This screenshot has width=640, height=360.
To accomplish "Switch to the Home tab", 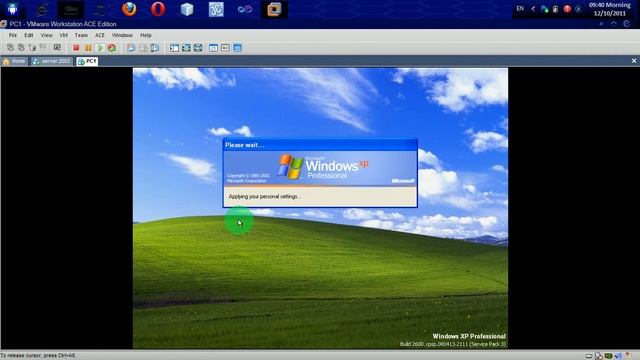I will (x=15, y=61).
